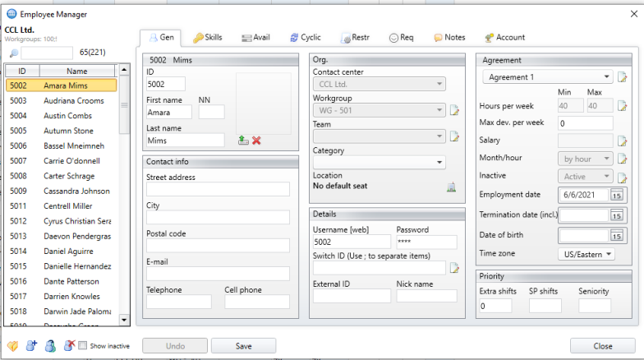Go to the Restr tab
This screenshot has width=644, height=360.
click(355, 38)
